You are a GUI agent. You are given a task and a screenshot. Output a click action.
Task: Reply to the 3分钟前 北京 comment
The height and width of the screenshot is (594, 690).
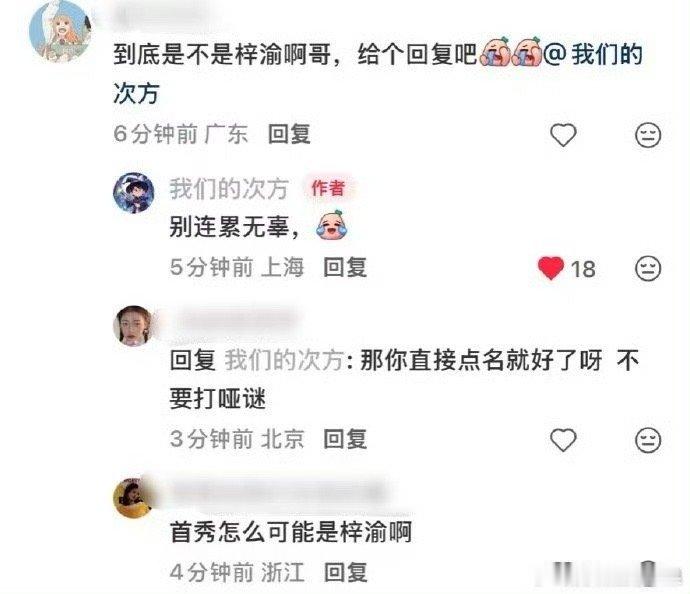coord(345,439)
